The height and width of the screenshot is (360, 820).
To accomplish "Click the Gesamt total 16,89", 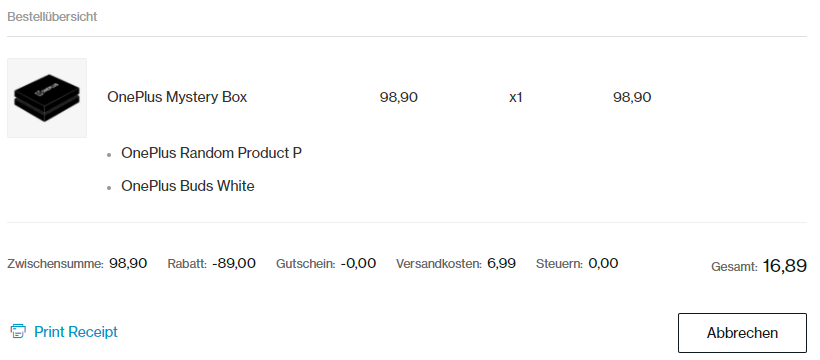I will click(x=784, y=266).
